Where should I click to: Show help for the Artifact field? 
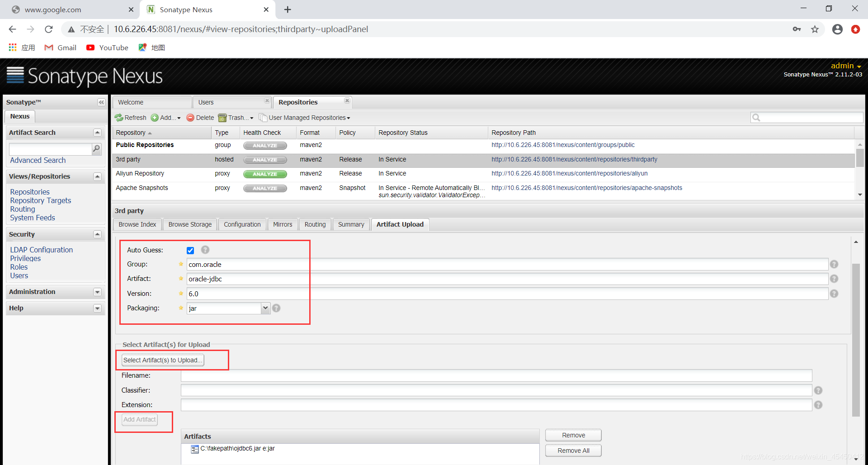pyautogui.click(x=834, y=279)
